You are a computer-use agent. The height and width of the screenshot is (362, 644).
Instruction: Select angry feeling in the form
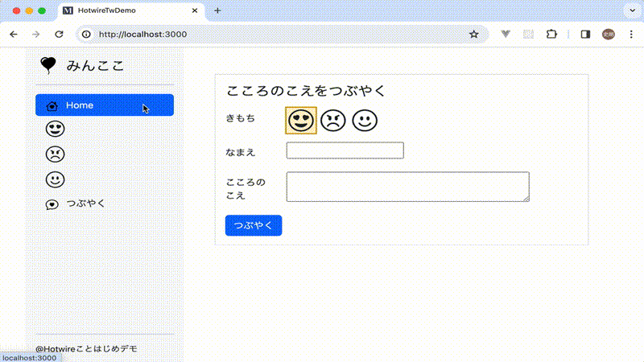coord(333,121)
